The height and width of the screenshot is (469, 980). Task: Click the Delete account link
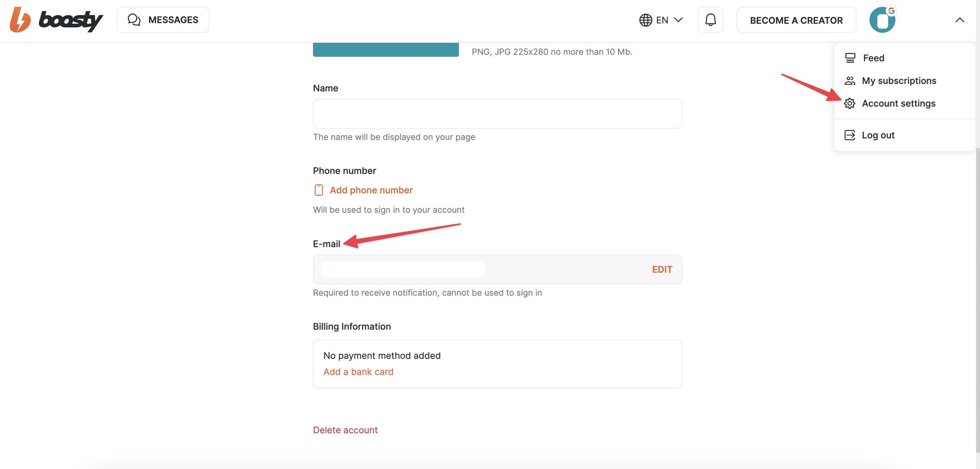coord(345,430)
